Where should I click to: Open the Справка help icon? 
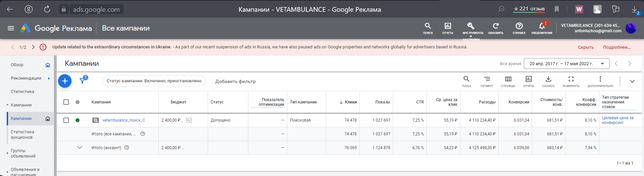pos(519,26)
